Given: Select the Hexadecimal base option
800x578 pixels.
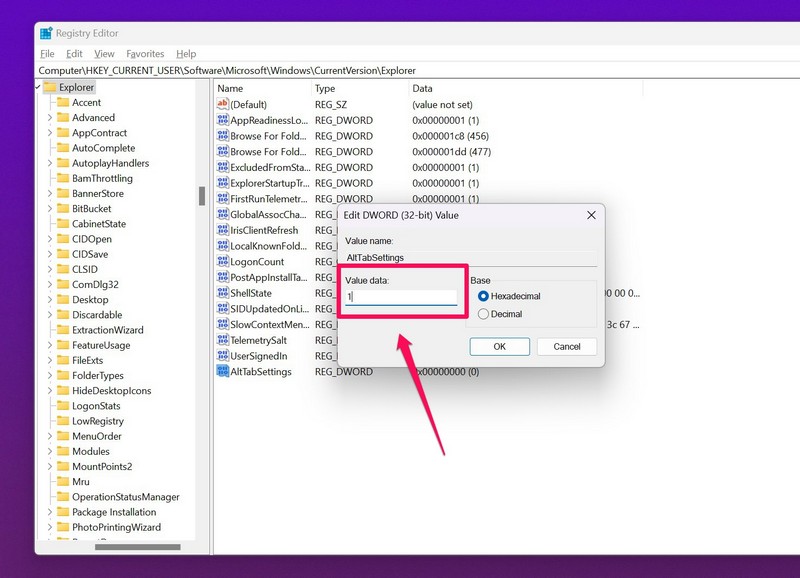Looking at the screenshot, I should 484,296.
